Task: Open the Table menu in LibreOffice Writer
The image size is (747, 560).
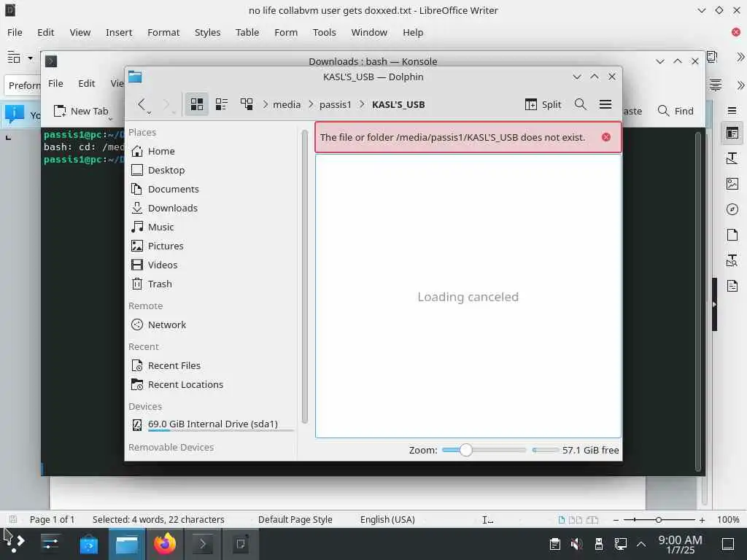Action: tap(247, 32)
